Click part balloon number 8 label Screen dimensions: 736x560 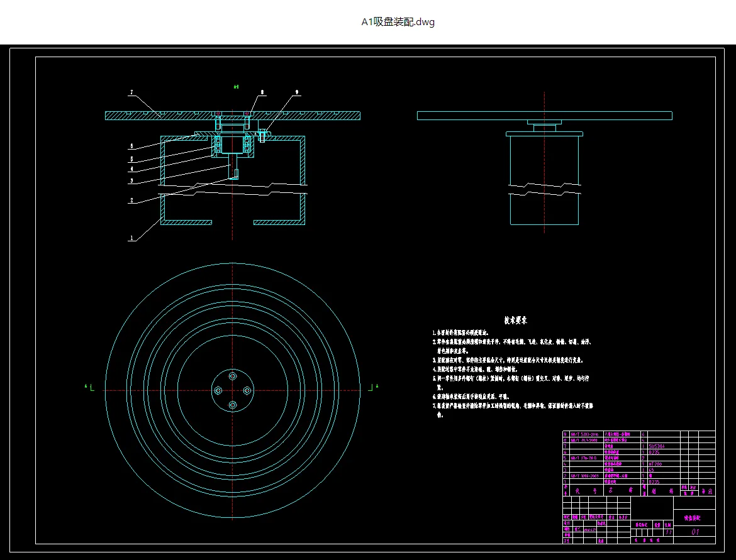(262, 92)
